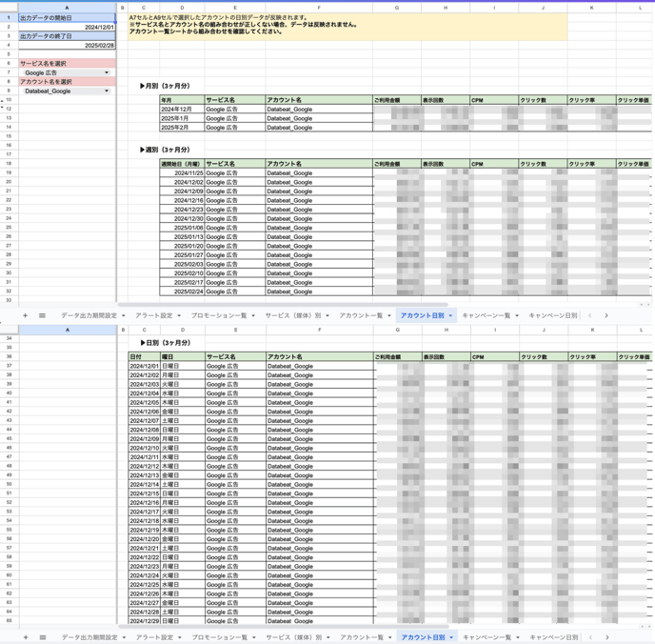Open アラート設定 tab menu arrow in lower view
Screen dimensions: 655x644
tap(180, 637)
